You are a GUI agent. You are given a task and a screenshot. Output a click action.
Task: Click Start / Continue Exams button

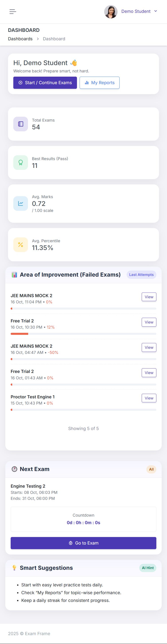(45, 83)
